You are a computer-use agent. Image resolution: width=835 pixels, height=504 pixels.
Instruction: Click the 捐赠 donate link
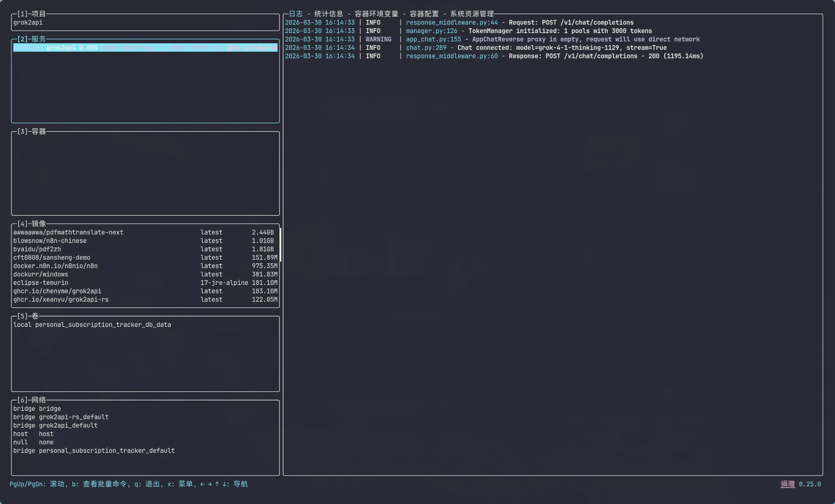[x=787, y=484]
